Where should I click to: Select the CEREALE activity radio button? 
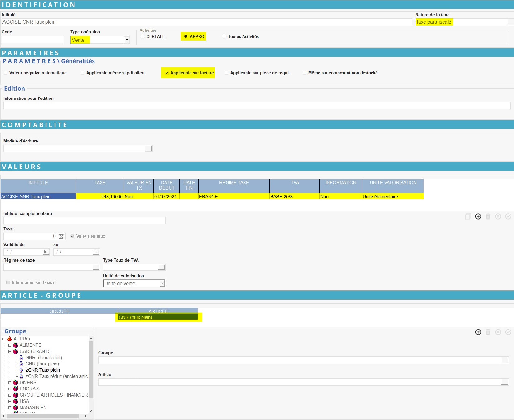coord(142,36)
